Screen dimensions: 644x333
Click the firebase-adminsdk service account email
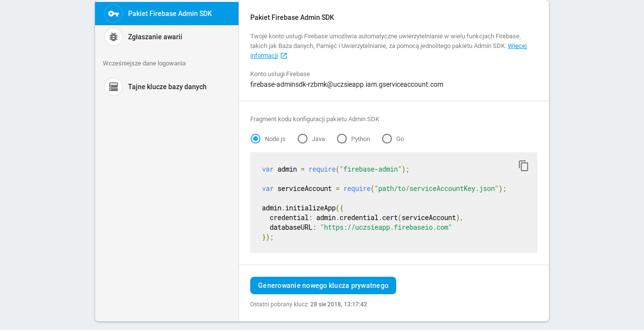click(x=346, y=84)
